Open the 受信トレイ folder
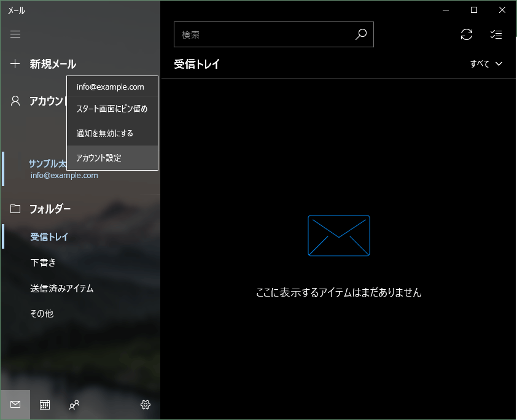 point(49,237)
